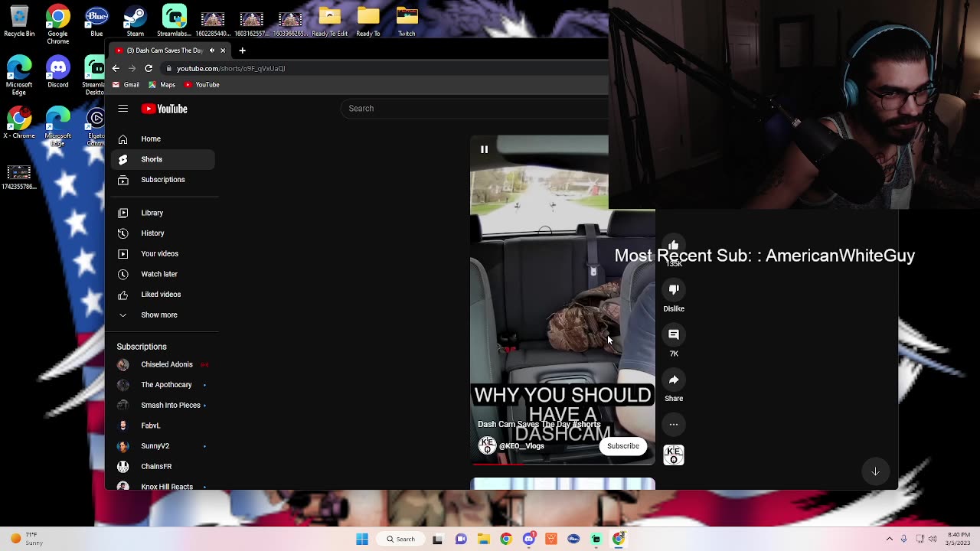This screenshot has height=551, width=980.
Task: Open SunnyV2 channel
Action: pyautogui.click(x=163, y=446)
